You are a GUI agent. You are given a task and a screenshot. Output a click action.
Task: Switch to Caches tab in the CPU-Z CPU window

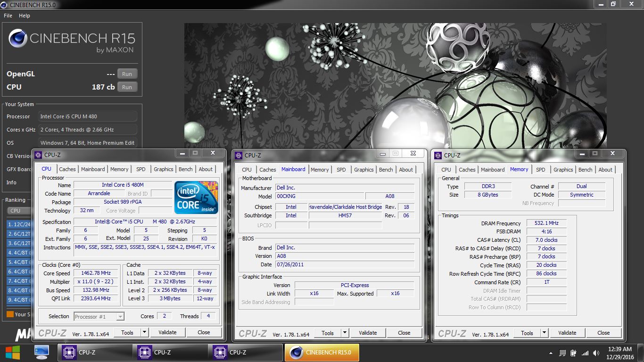click(x=67, y=169)
